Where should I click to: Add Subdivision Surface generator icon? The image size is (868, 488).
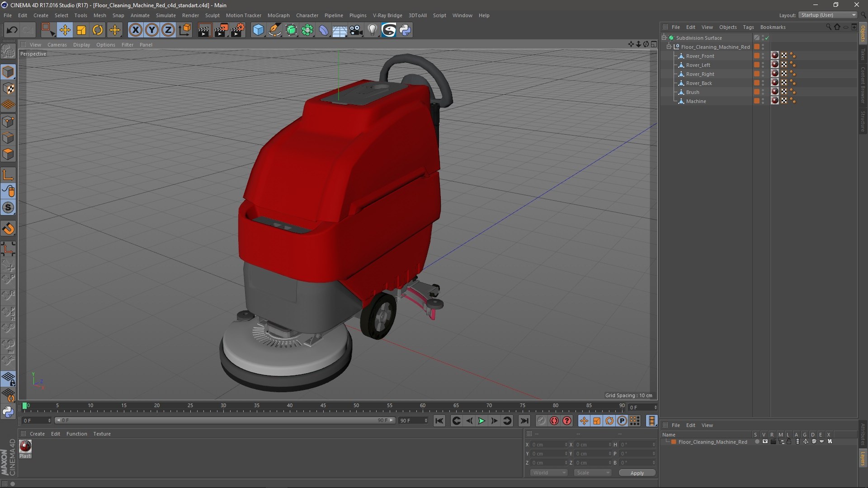pyautogui.click(x=291, y=30)
